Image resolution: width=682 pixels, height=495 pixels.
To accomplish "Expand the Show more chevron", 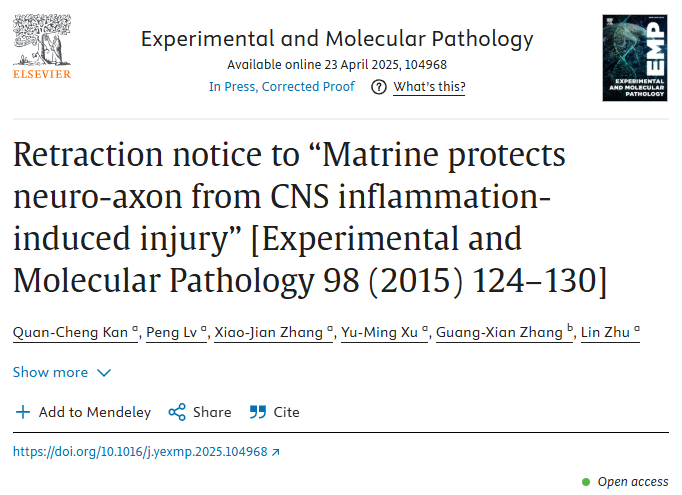I will point(104,373).
